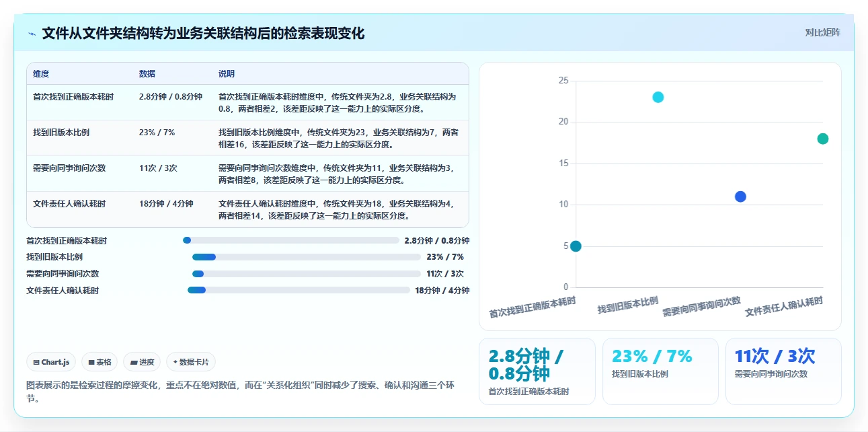Select the 进度 tag chip
The height and width of the screenshot is (432, 868).
tap(142, 362)
